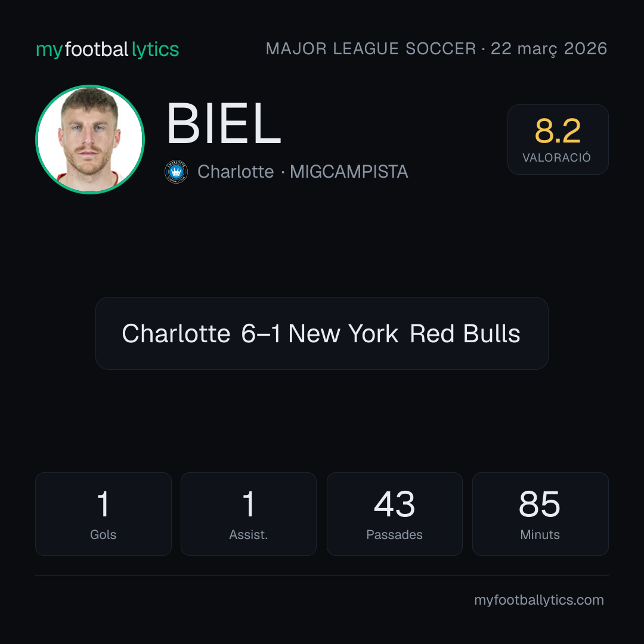644x644 pixels.
Task: Visit the myfootballytics.com link
Action: click(539, 600)
